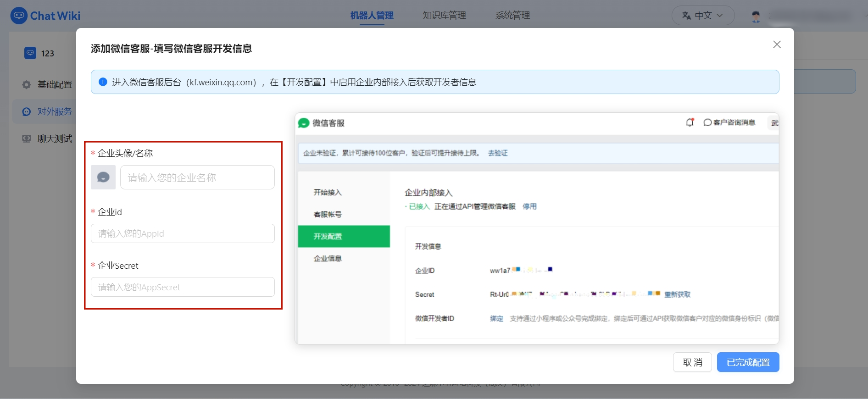868x399 pixels.
Task: Click the translate icon beside 中文
Action: coord(686,16)
